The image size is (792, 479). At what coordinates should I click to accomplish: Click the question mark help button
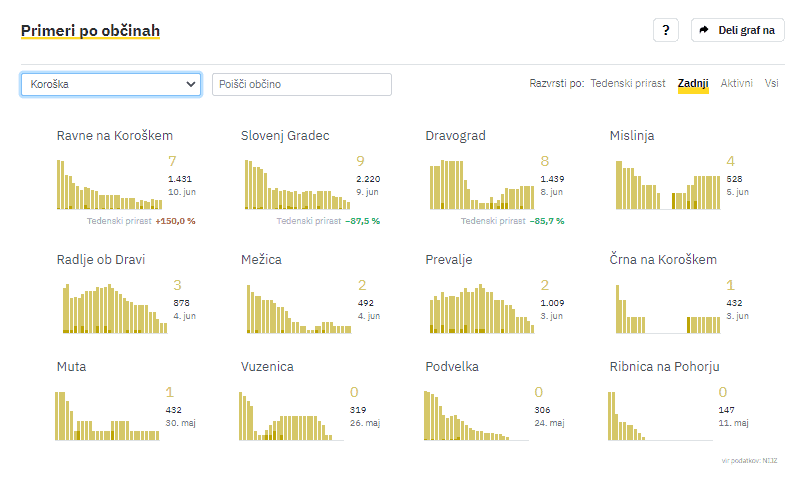[x=666, y=30]
